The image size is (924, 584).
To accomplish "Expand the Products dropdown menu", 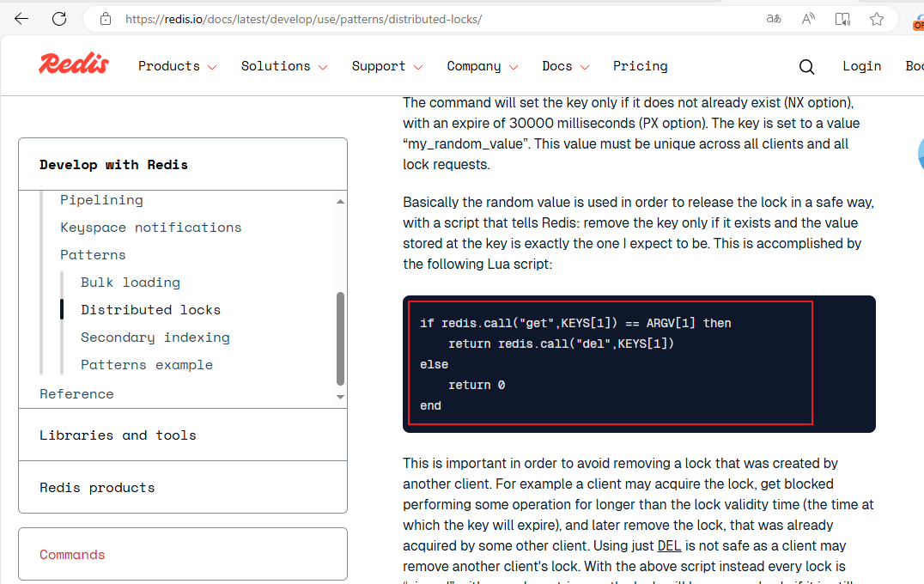I will click(177, 66).
